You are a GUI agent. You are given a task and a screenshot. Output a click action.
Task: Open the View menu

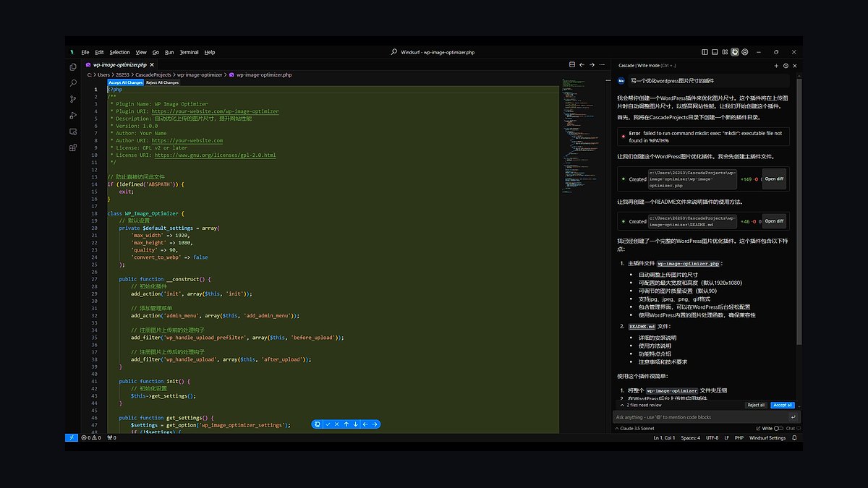click(141, 52)
